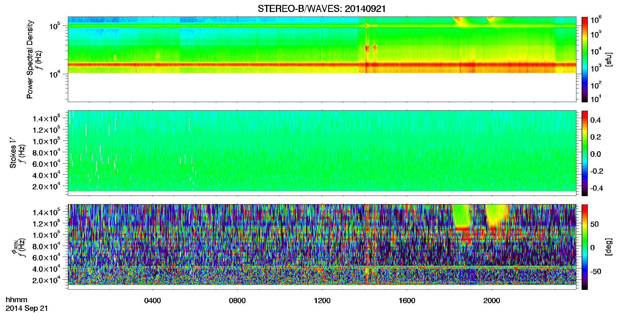
Task: Click the Stokes V axis title
Action: pyautogui.click(x=13, y=153)
